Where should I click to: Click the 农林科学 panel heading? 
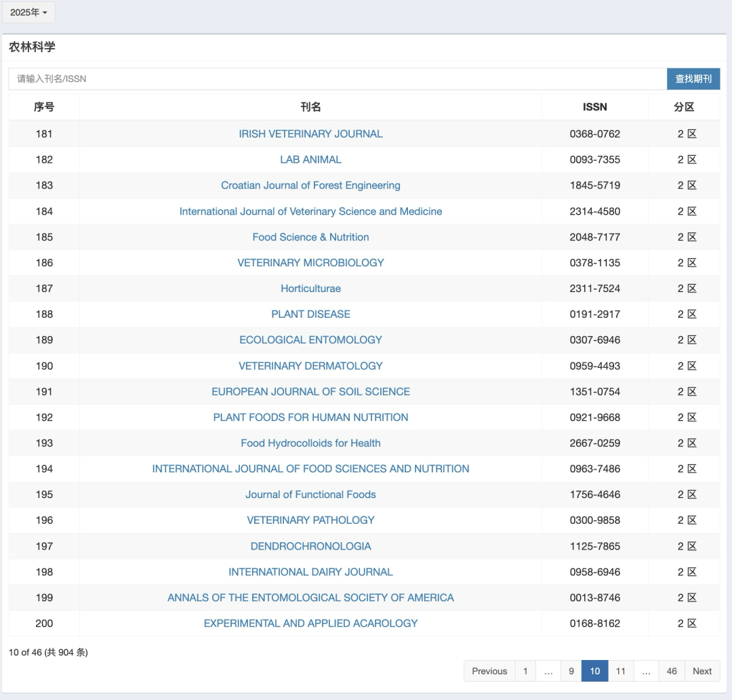pos(32,47)
